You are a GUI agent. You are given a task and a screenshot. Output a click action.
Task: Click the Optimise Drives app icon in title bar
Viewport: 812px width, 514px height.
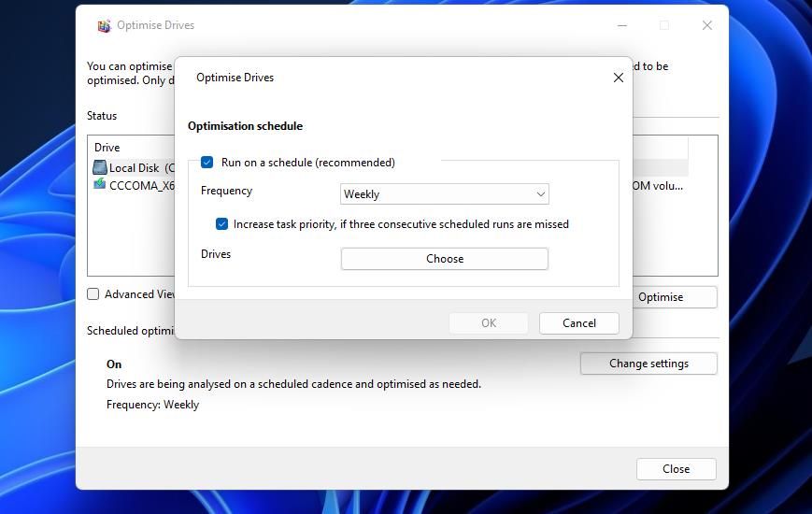(104, 25)
